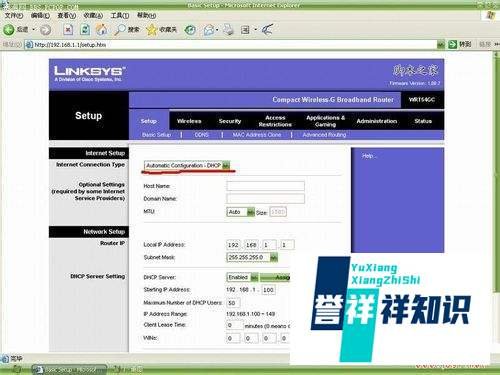
Task: Switch to Access Restrictions tab
Action: point(275,121)
